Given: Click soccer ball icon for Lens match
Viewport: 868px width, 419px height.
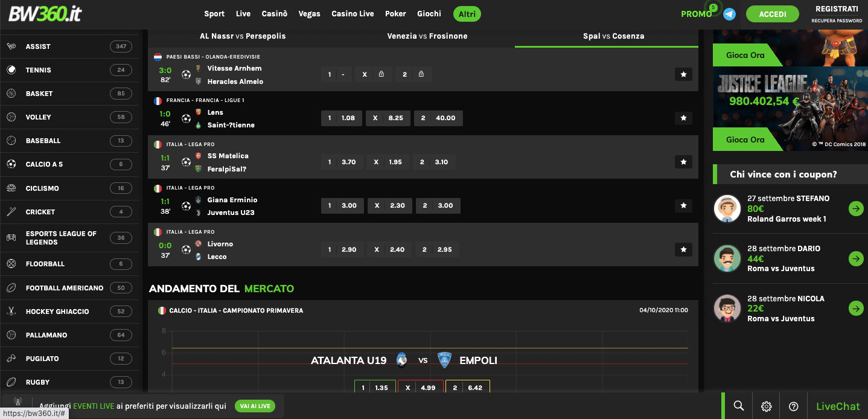Looking at the screenshot, I should point(186,118).
